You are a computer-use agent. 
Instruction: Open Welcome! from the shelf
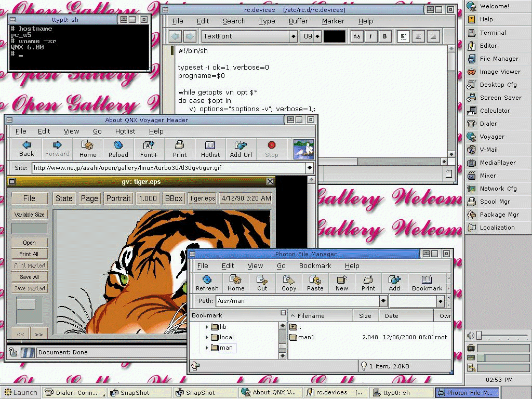coord(498,6)
